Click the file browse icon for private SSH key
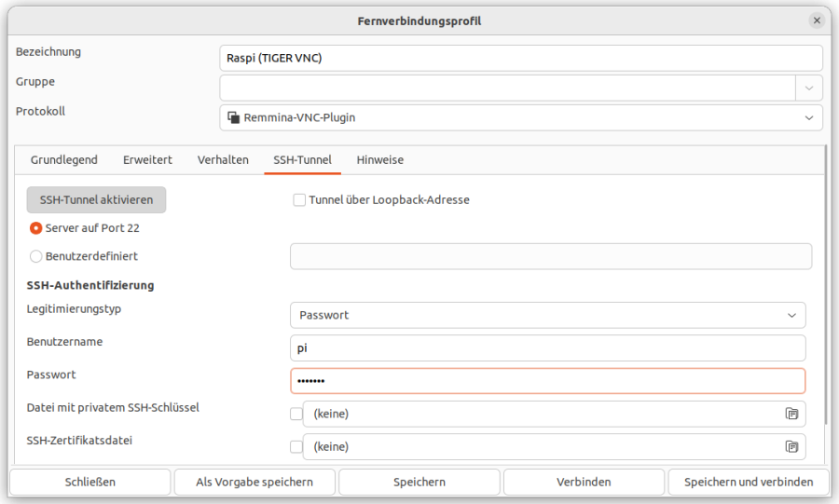 click(x=791, y=414)
